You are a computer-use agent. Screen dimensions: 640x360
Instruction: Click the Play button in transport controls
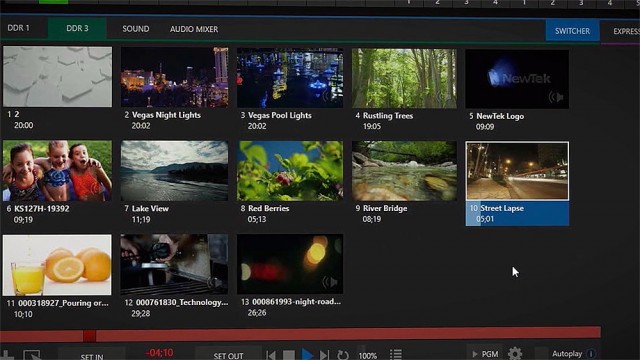[x=307, y=354]
